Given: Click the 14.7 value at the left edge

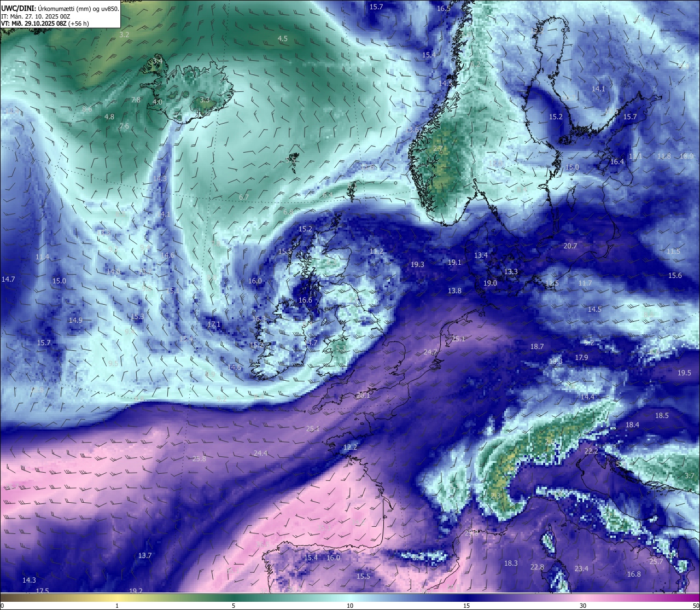Looking at the screenshot, I should (8, 280).
